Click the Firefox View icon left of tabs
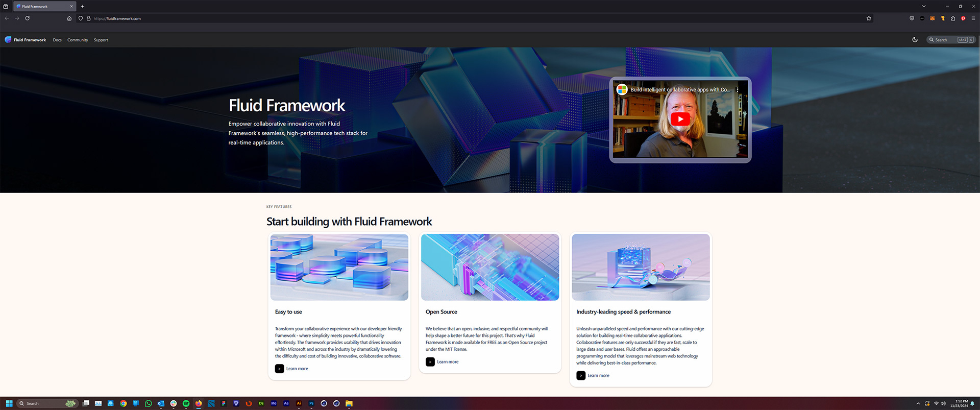This screenshot has width=980, height=410. tap(6, 6)
